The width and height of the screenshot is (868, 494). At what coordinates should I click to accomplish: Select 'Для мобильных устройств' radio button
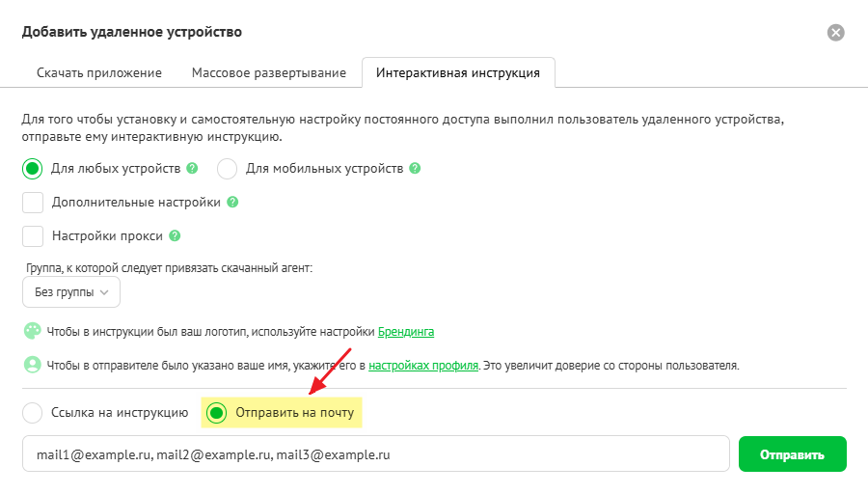click(x=228, y=169)
